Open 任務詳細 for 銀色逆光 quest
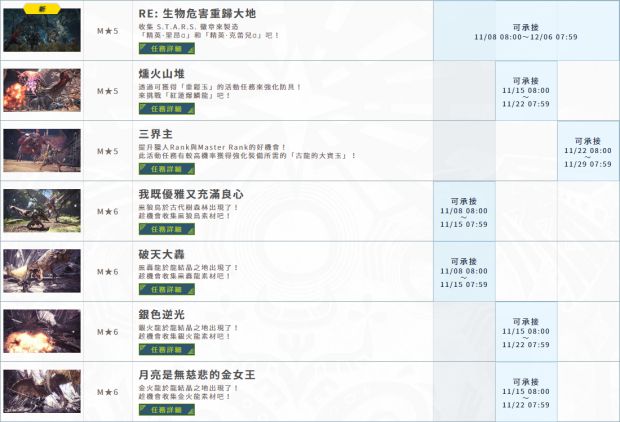This screenshot has width=620, height=422. (x=166, y=350)
